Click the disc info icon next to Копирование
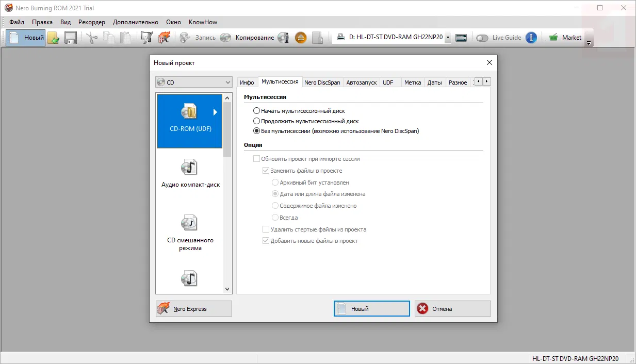This screenshot has width=636, height=364. click(x=283, y=38)
